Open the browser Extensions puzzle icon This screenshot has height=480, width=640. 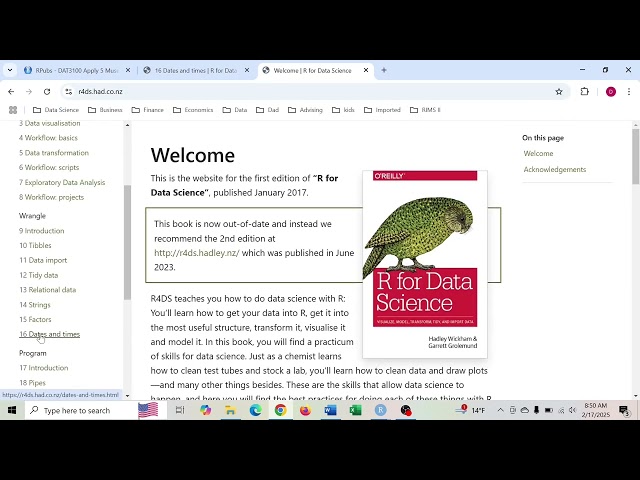(585, 91)
